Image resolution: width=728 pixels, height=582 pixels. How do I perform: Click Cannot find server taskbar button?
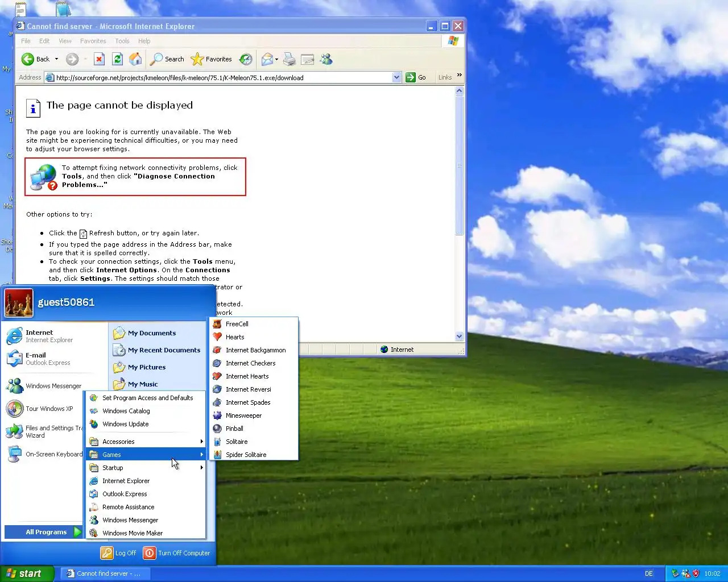pos(105,573)
